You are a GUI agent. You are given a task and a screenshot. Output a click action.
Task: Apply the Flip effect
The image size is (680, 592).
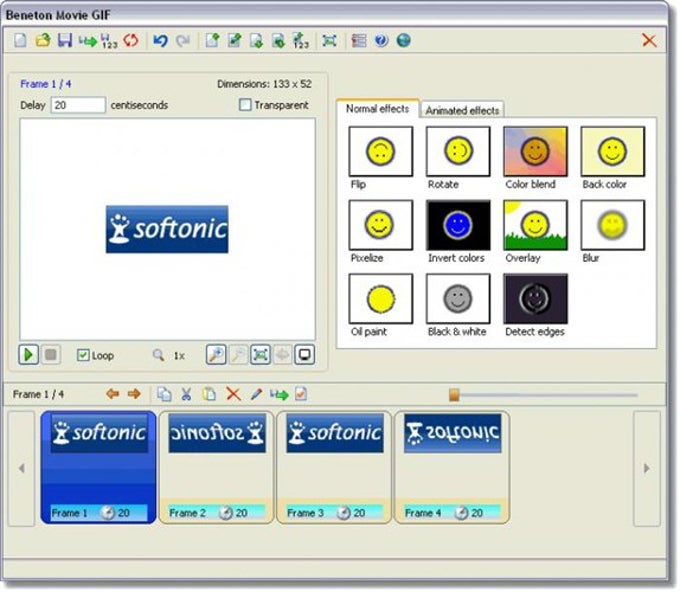[381, 151]
